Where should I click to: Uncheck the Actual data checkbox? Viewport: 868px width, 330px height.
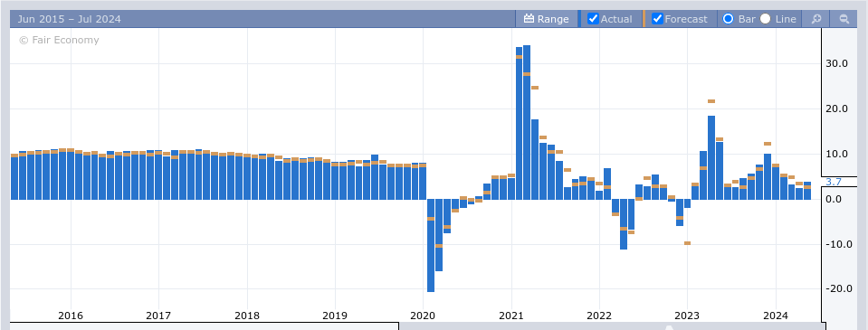click(x=593, y=19)
